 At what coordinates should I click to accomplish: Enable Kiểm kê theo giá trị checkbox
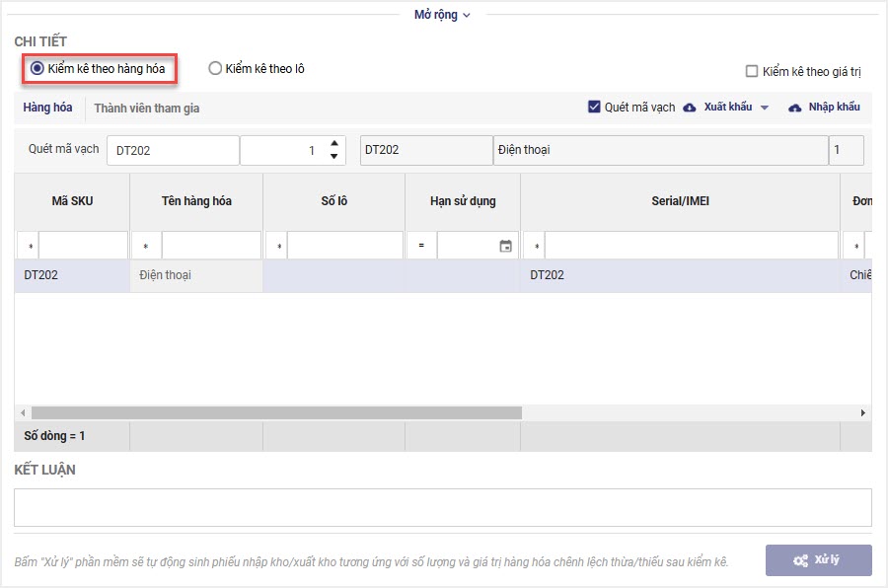752,71
